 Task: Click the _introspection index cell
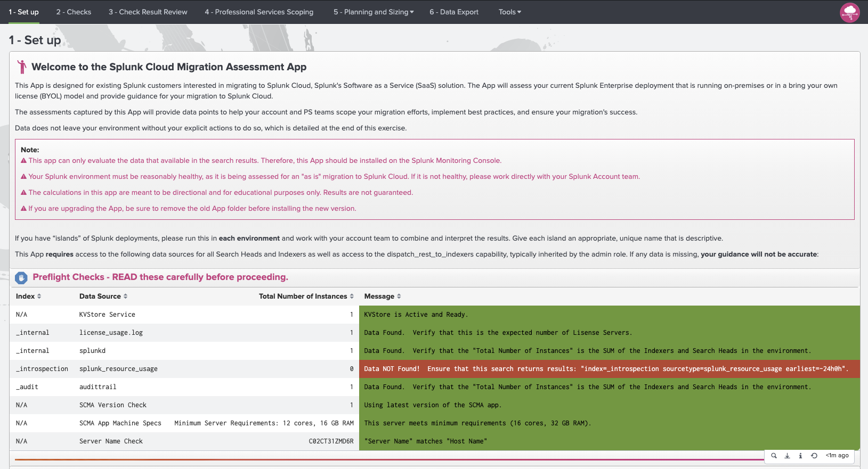click(42, 369)
